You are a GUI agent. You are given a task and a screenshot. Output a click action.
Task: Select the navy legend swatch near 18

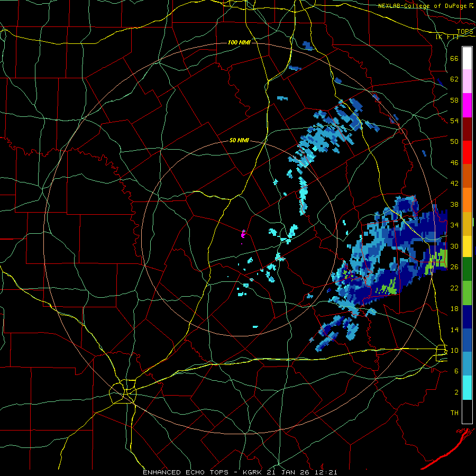point(467,317)
